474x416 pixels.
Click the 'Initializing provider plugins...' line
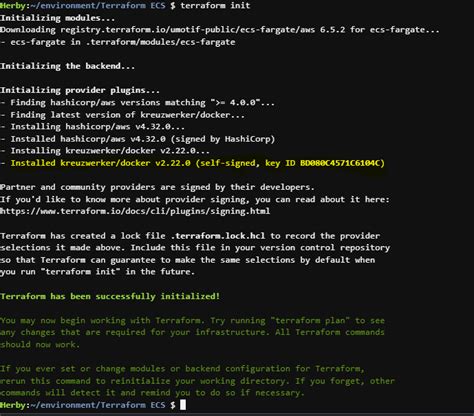click(x=80, y=90)
